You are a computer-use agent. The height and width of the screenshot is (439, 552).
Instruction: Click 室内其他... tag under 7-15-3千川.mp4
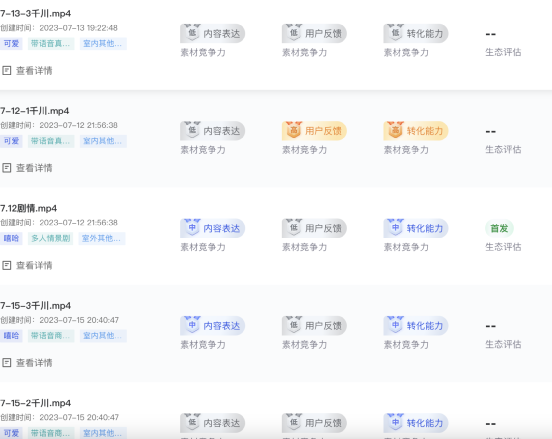pos(103,336)
